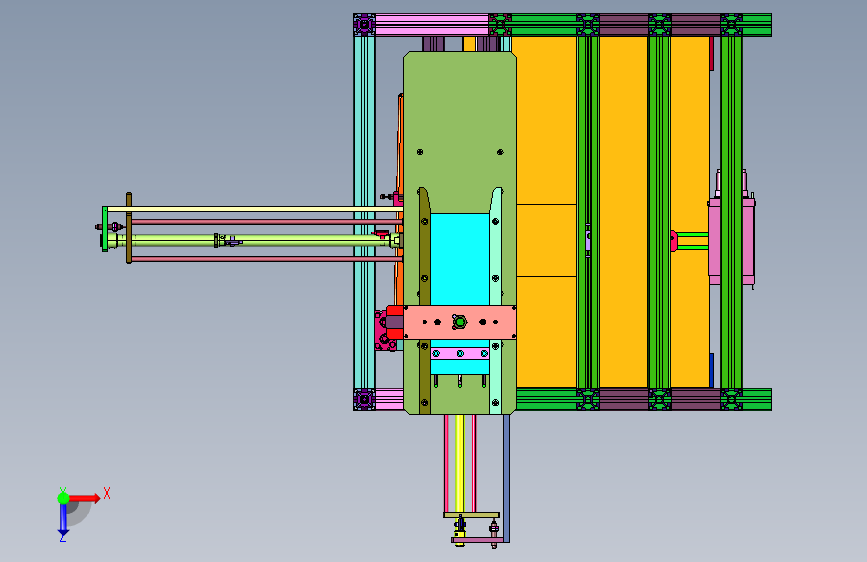Select the pink strip with three screws
This screenshot has width=867, height=562.
point(460,353)
